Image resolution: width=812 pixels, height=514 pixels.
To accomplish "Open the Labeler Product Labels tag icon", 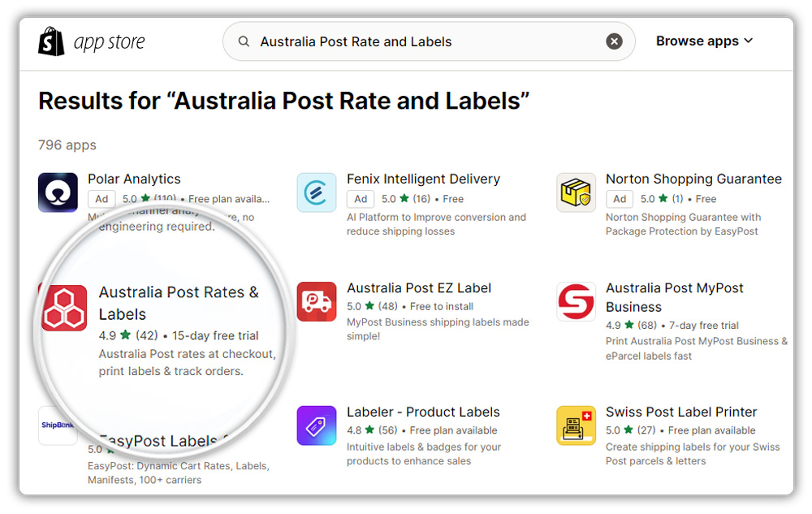I will 317,425.
